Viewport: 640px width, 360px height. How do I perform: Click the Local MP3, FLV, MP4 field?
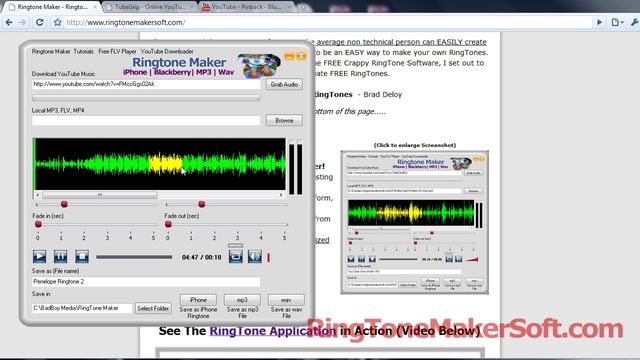(146, 120)
